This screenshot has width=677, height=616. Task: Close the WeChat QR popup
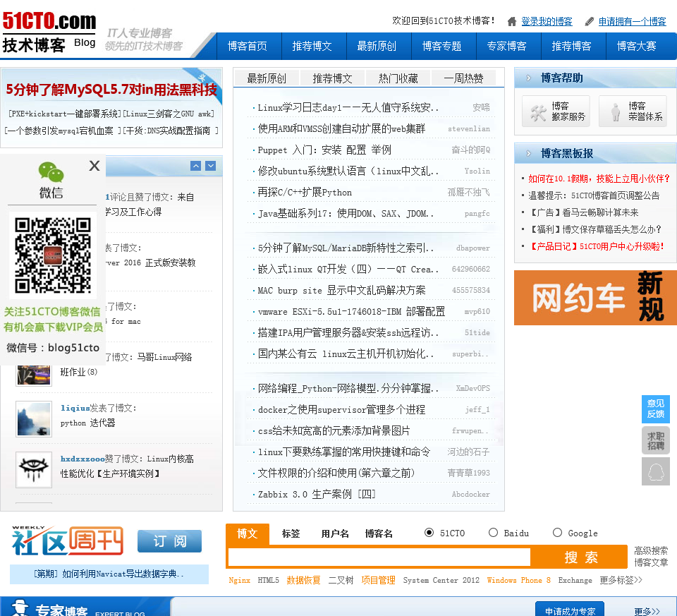coord(94,165)
